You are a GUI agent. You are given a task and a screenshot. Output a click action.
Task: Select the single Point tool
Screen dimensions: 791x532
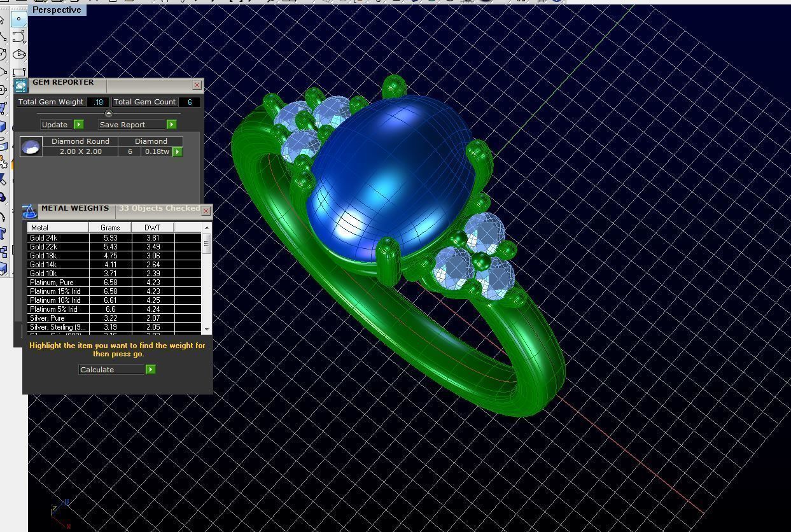click(x=19, y=19)
